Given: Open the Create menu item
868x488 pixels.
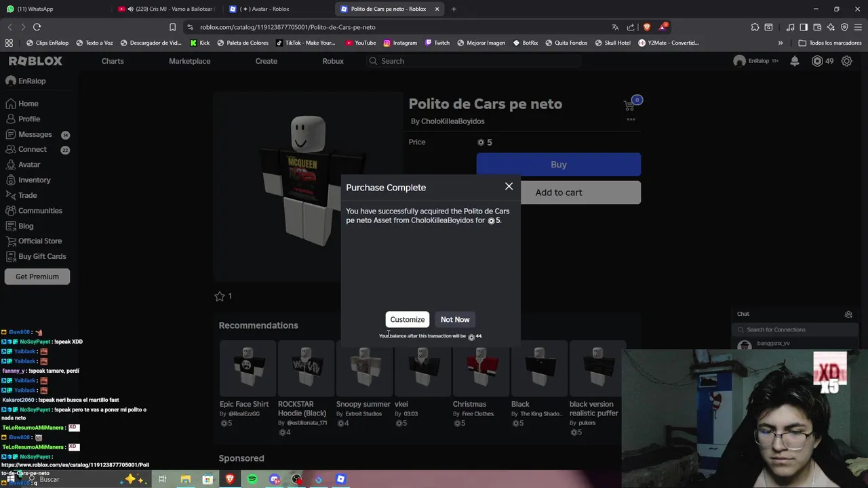Looking at the screenshot, I should click(x=267, y=61).
